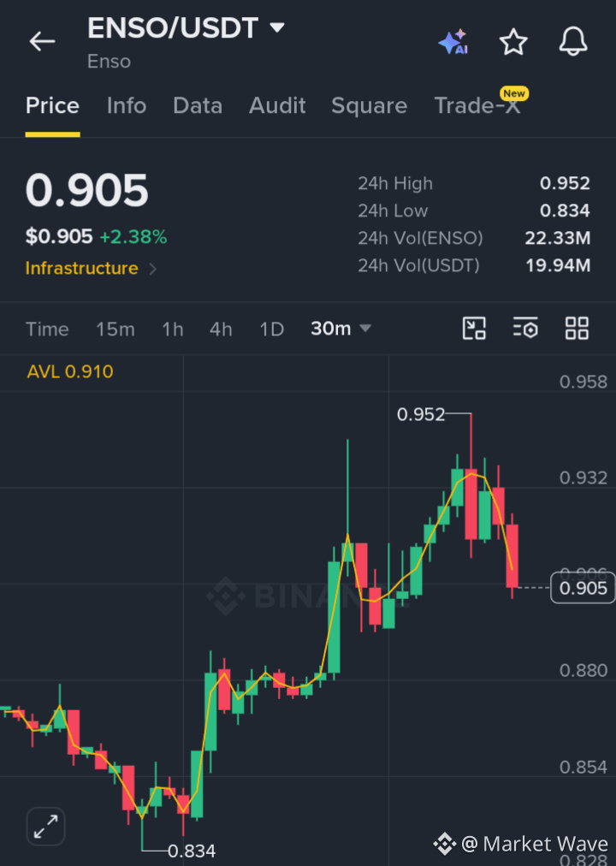Tap the AVL 0.910 indicator label
616x866 pixels.
tap(70, 371)
